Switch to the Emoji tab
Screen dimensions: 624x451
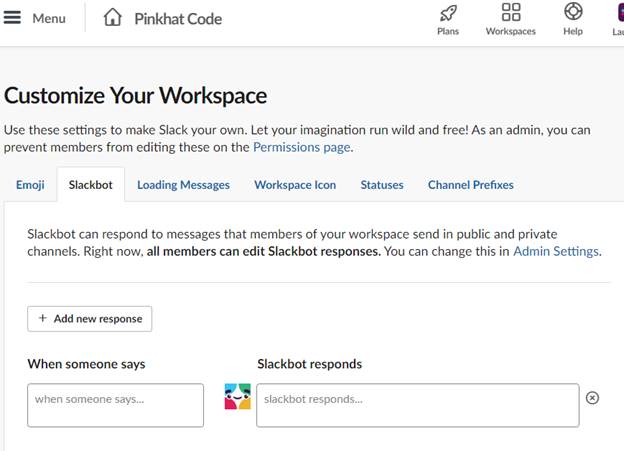[x=30, y=185]
